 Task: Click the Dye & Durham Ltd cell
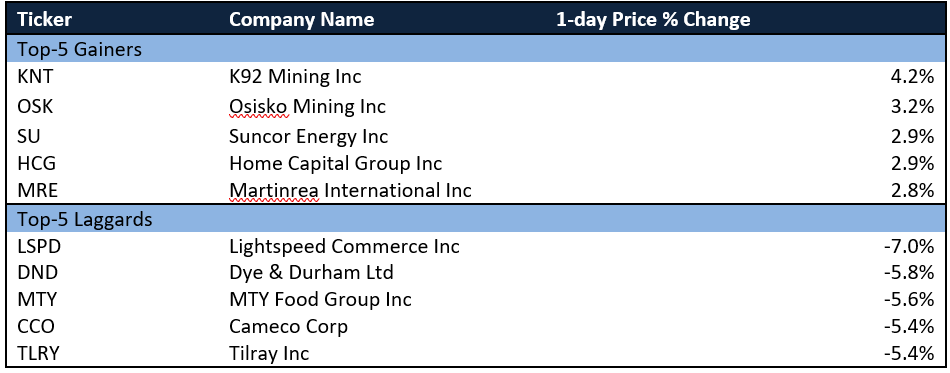click(x=311, y=272)
